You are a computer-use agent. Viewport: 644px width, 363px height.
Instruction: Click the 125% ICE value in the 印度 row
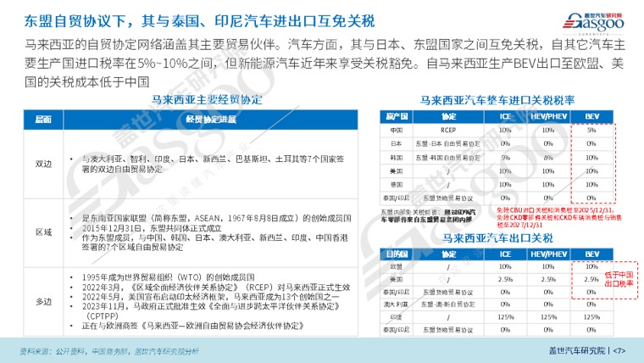click(x=505, y=317)
